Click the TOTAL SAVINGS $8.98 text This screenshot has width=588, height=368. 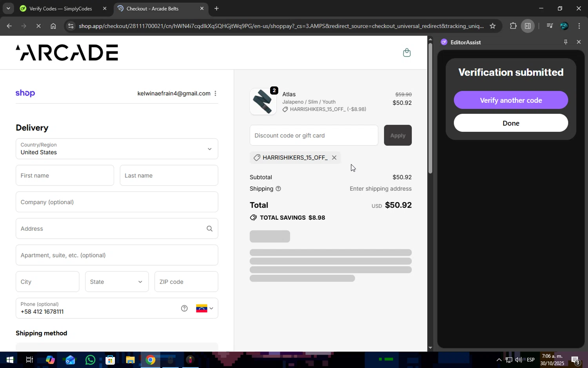292,218
